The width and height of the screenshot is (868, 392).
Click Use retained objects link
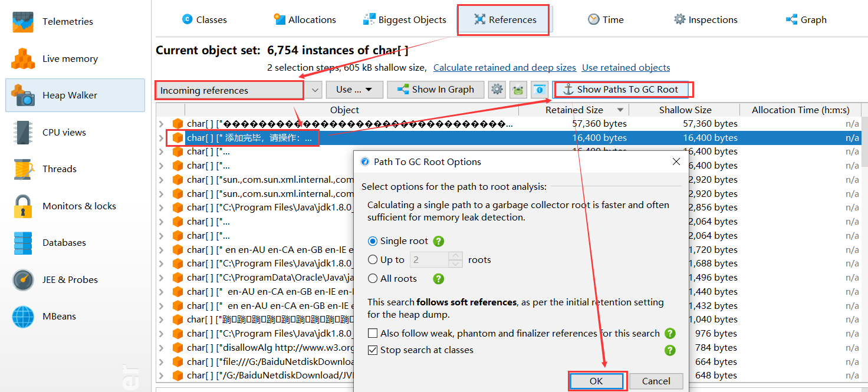[x=626, y=68]
